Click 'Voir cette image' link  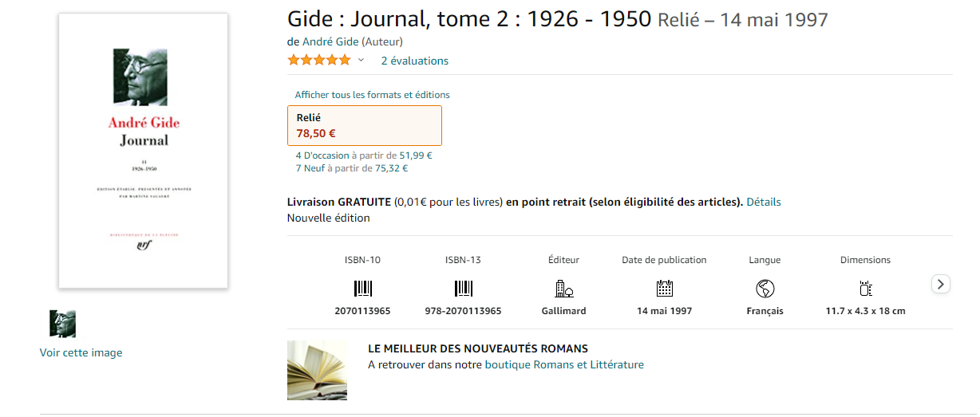(x=81, y=352)
